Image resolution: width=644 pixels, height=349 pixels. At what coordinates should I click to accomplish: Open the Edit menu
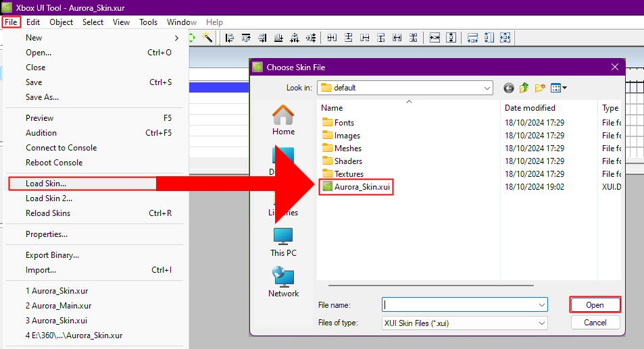point(33,22)
